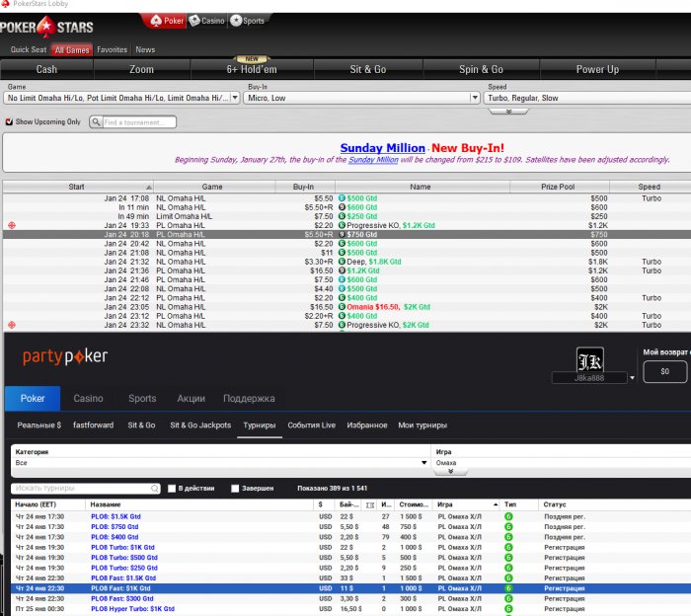Click the magnifier icon in the Find a tournament box
This screenshot has height=616, width=691.
tap(96, 122)
